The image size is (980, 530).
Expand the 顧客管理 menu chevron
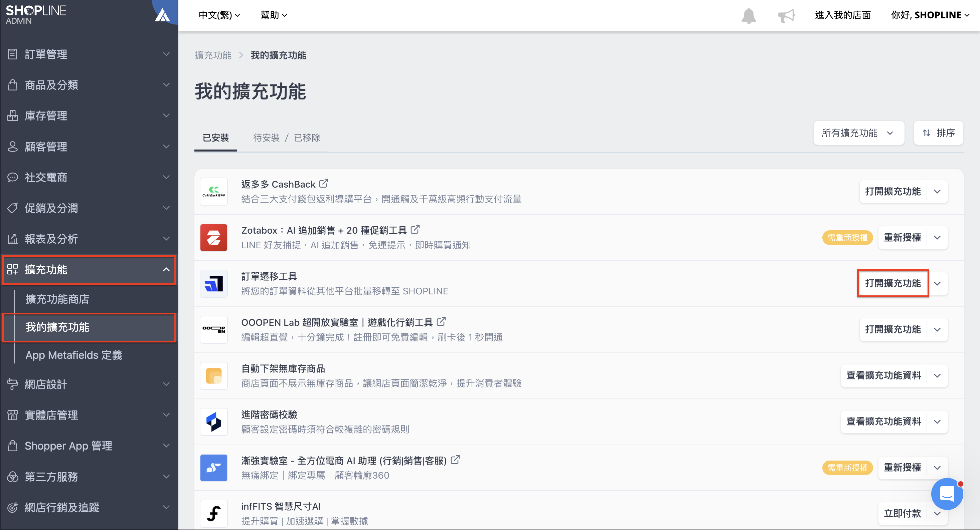click(166, 147)
